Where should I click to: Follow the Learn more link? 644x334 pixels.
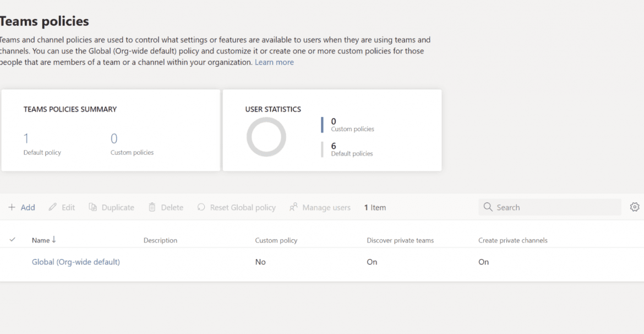[274, 62]
